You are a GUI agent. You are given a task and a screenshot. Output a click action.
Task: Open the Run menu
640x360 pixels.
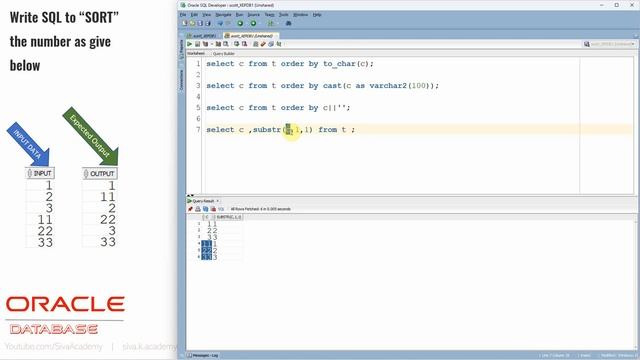tap(240, 15)
